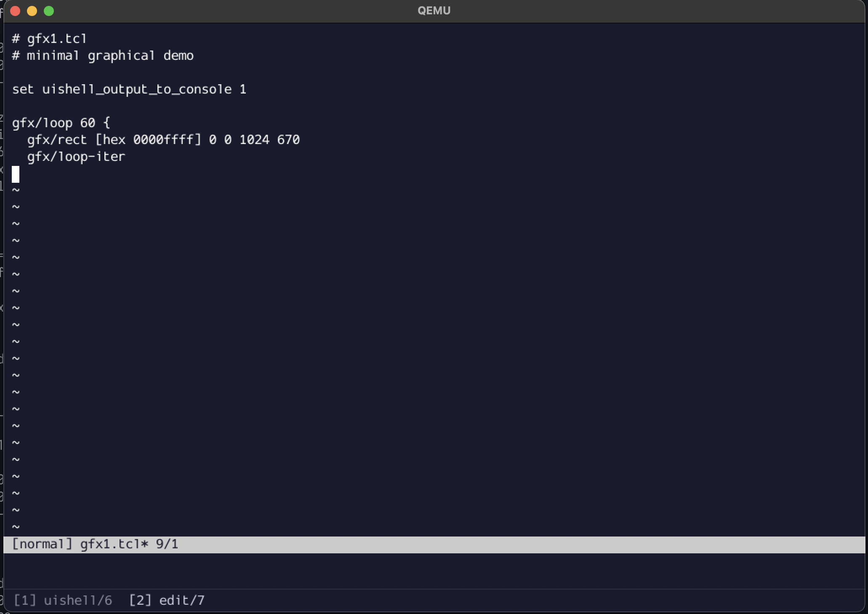868x614 pixels.
Task: Click the number 1024 in the rect line
Action: pos(254,140)
